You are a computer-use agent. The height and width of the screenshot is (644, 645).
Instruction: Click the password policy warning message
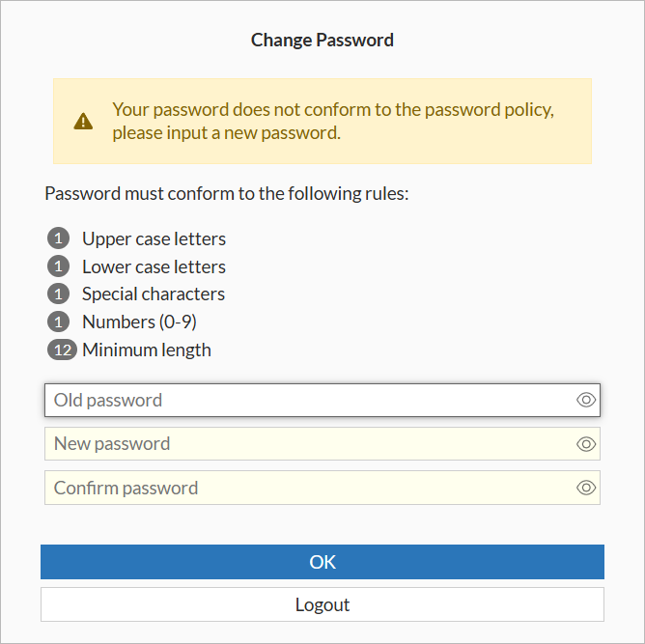[332, 122]
